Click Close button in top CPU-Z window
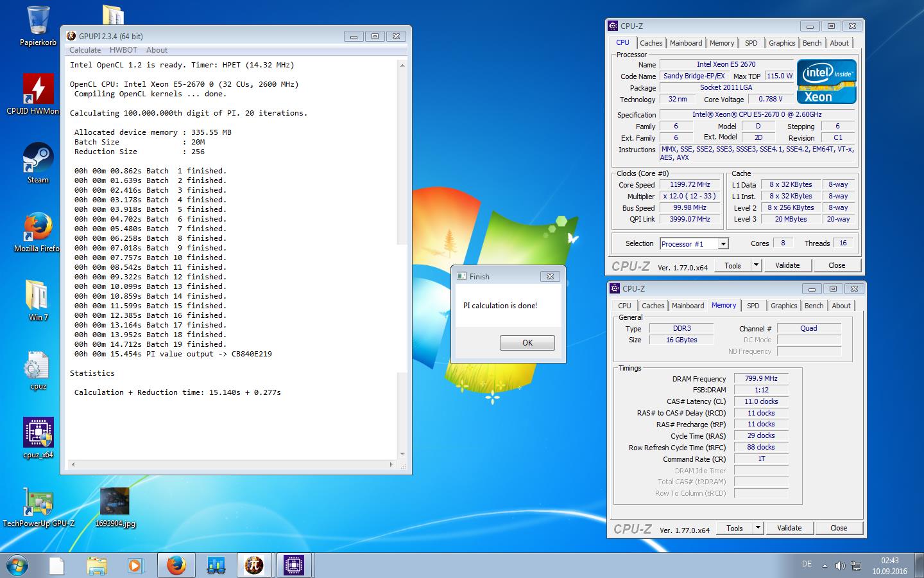 [x=837, y=266]
